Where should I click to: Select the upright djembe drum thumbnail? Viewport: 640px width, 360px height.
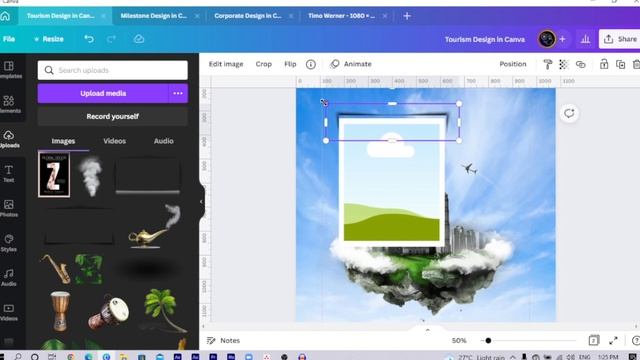[60, 311]
